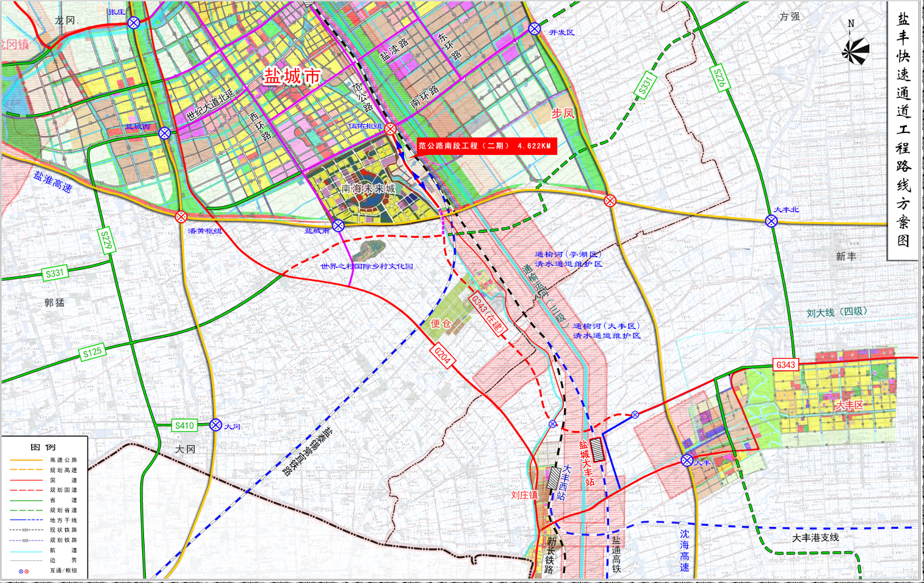The height and width of the screenshot is (583, 924).
Task: Select the 大丰区 map label
Action: [851, 406]
